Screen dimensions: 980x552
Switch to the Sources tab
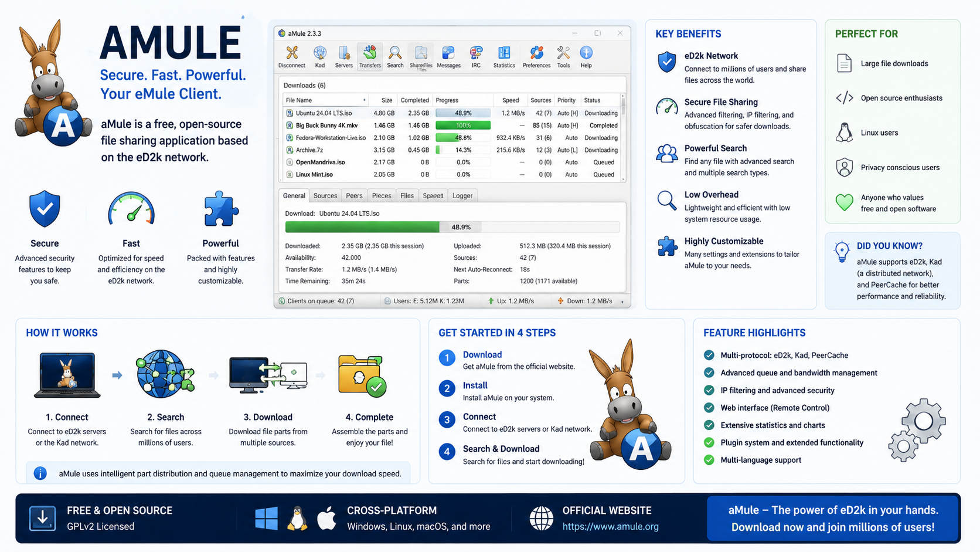(x=325, y=196)
